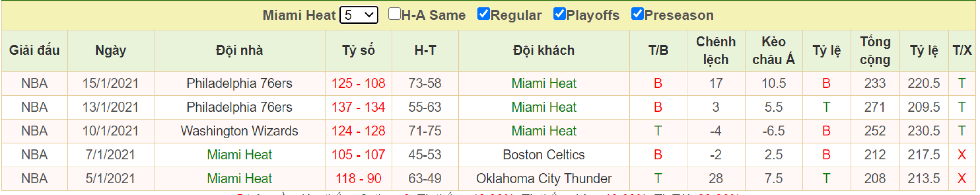Open the 124 - 128 match score
Screen dimensions: 980x195
click(358, 131)
